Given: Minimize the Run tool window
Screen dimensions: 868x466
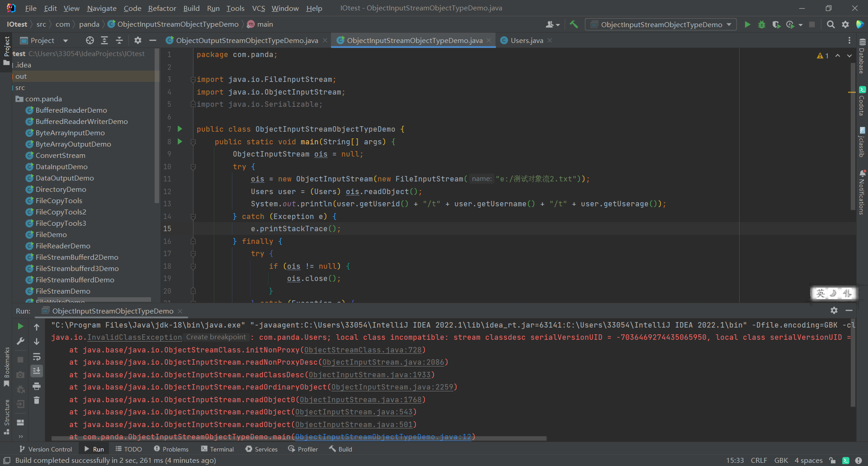Looking at the screenshot, I should (849, 310).
